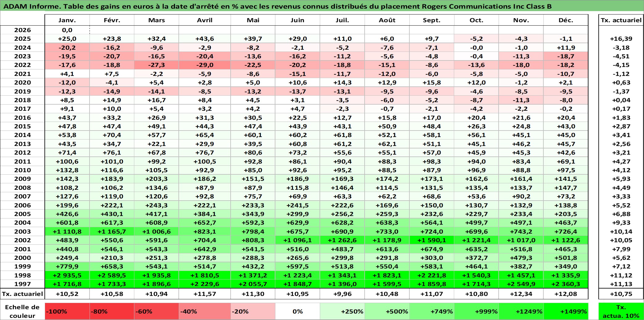Screen dimensions: 644x320
Task: Click the Déc. column header
Action: click(566, 20)
